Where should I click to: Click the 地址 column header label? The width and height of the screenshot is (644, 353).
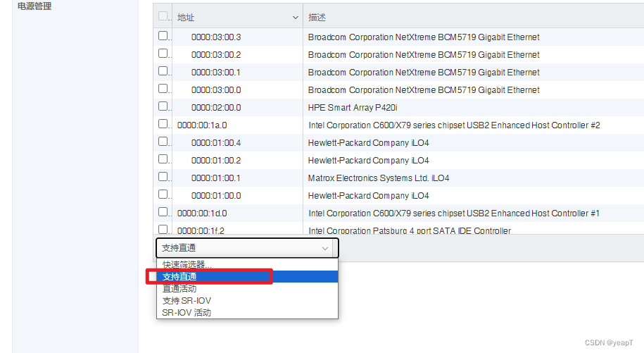(x=186, y=17)
